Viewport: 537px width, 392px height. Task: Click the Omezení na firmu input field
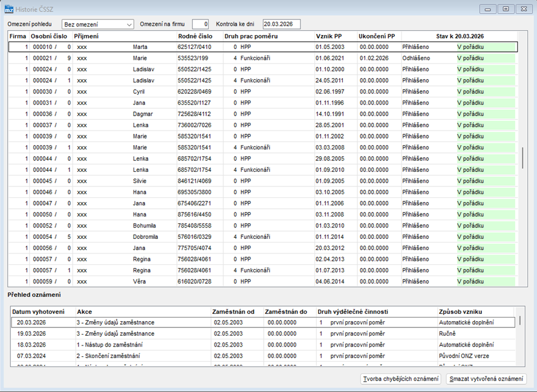coord(200,24)
